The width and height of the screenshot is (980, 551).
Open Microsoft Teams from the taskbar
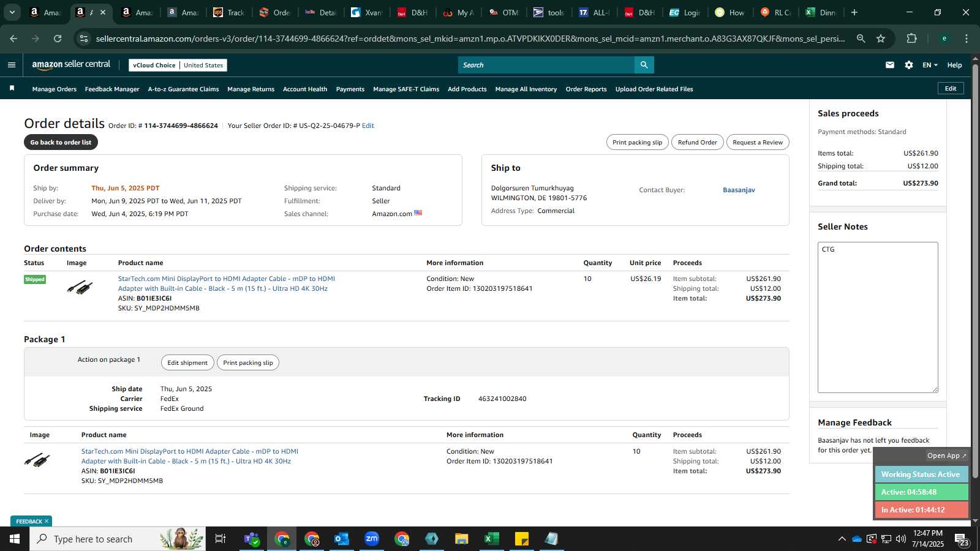pos(252,539)
